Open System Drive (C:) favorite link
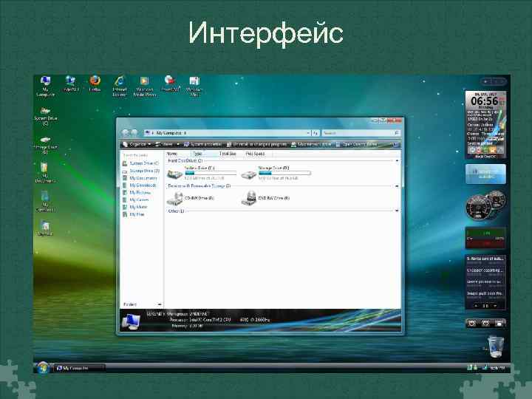Image resolution: width=532 pixels, height=399 pixels. pos(140,163)
